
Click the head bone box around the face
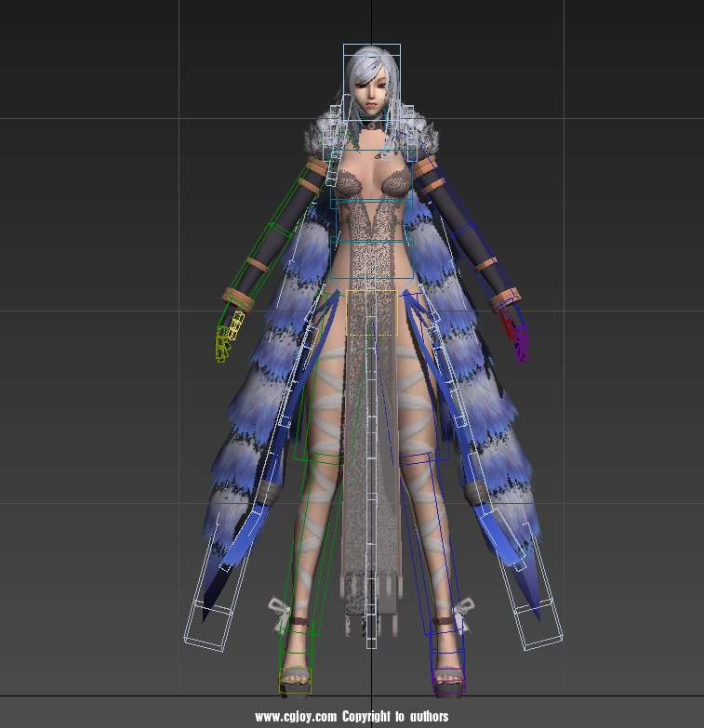click(x=371, y=84)
